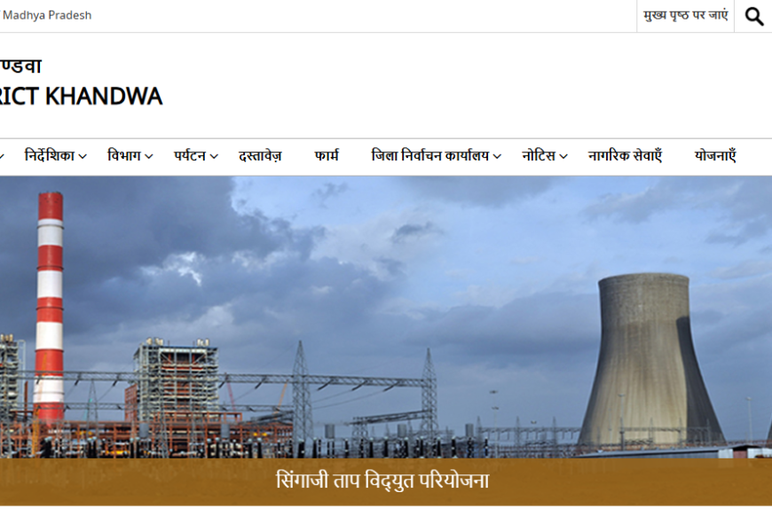Open the जिला निर्वाचन कार्यालय dropdown arrow
Viewport: 772px width, 532px height.
[x=497, y=157]
